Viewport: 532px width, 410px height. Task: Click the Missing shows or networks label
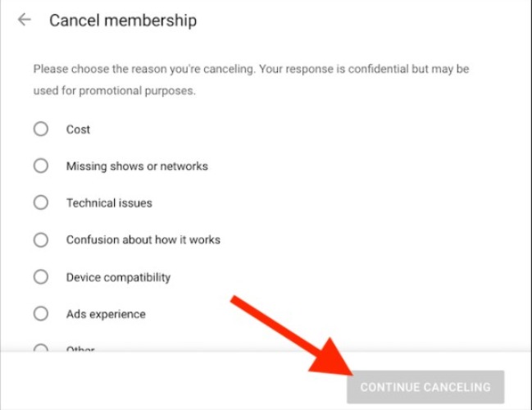pyautogui.click(x=137, y=166)
